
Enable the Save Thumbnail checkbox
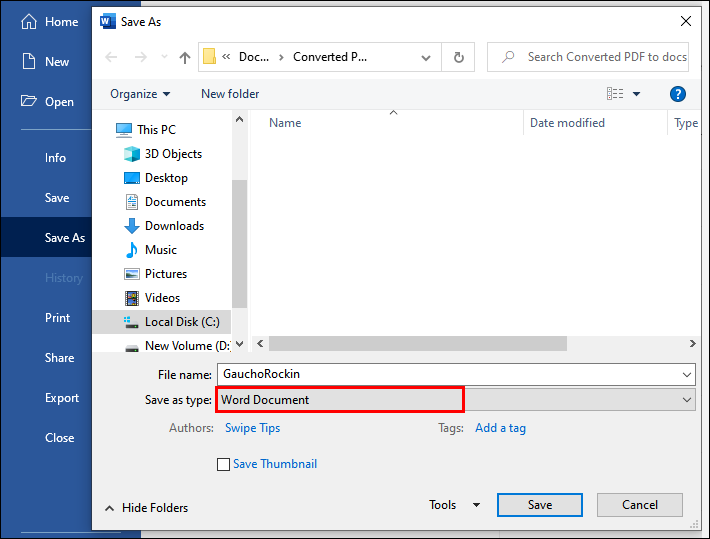[x=223, y=464]
